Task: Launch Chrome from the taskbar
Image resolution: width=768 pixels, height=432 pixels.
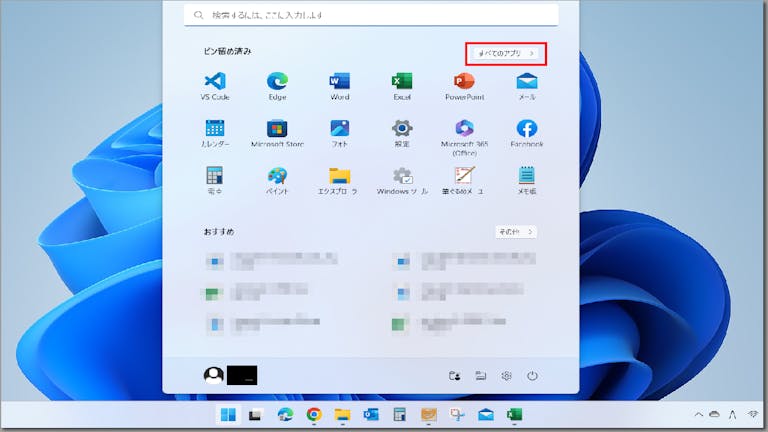Action: [314, 414]
